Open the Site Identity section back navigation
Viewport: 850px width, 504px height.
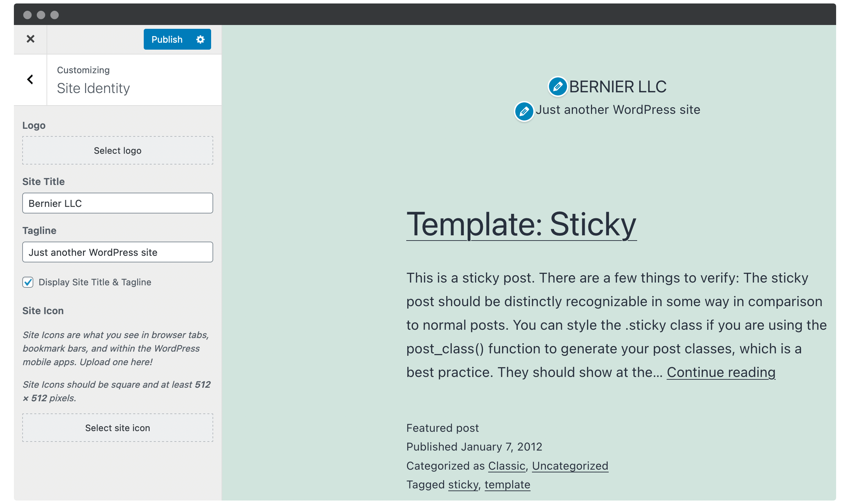pyautogui.click(x=30, y=80)
